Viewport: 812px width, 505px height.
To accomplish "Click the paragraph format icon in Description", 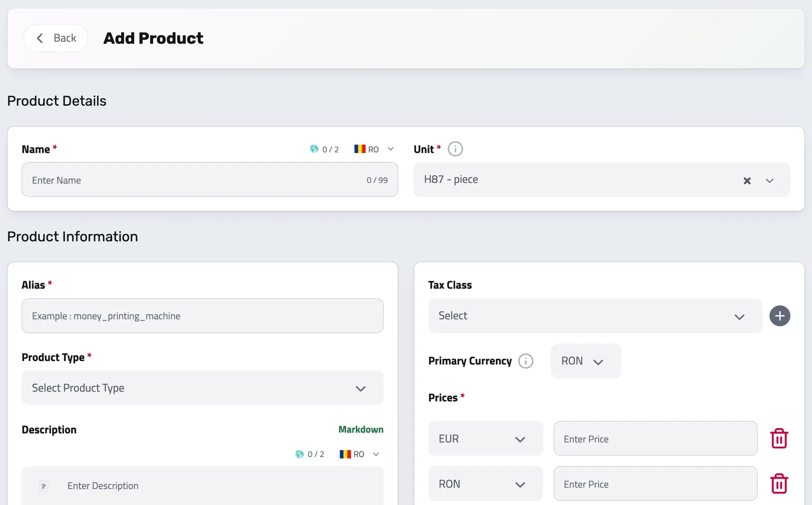I will (44, 486).
